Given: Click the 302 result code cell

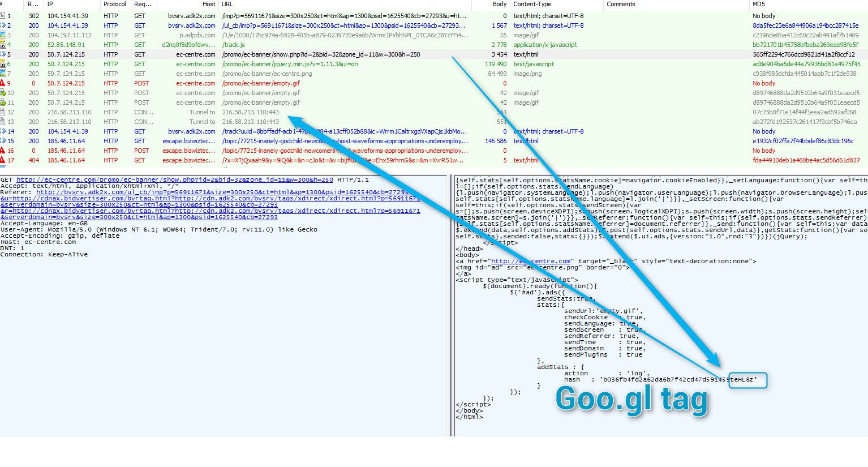Looking at the screenshot, I should tap(34, 16).
